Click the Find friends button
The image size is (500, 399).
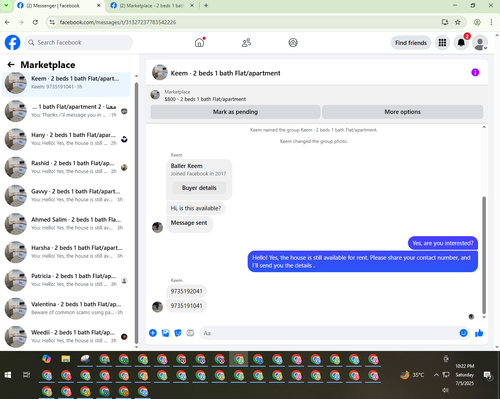411,43
